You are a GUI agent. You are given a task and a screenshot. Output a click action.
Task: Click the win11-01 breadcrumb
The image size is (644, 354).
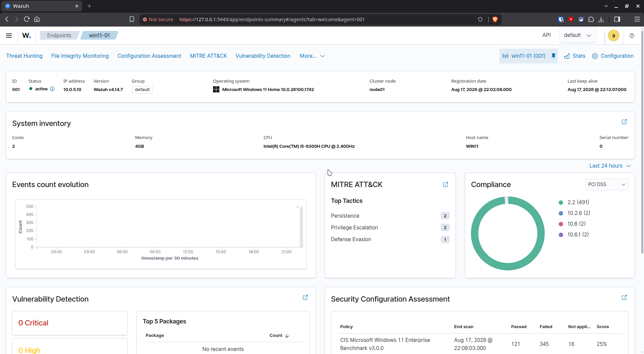coord(99,35)
